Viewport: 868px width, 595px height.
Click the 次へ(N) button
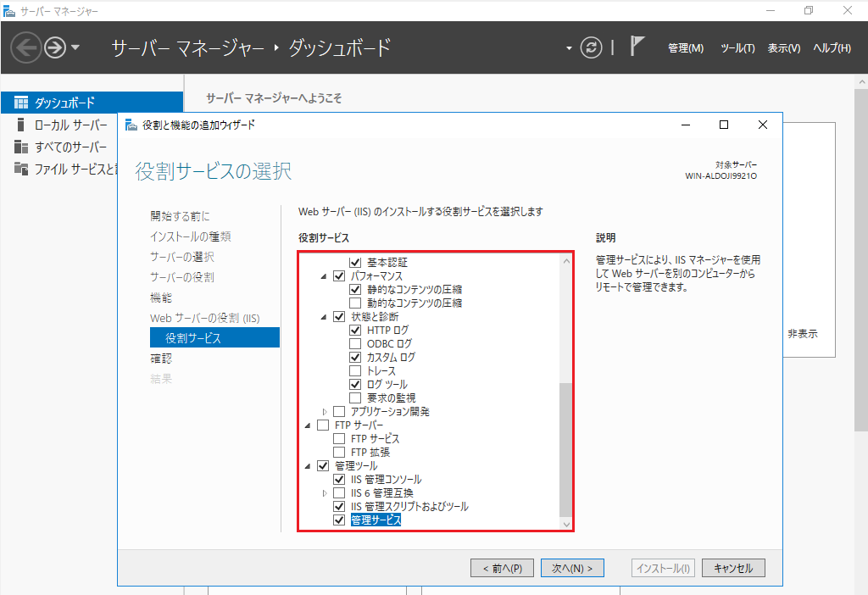[571, 567]
